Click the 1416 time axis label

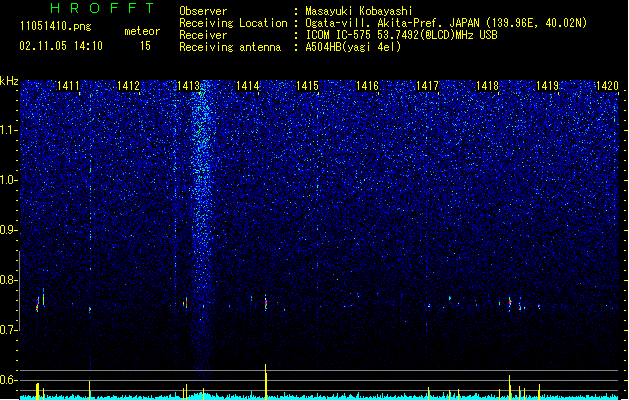point(367,86)
